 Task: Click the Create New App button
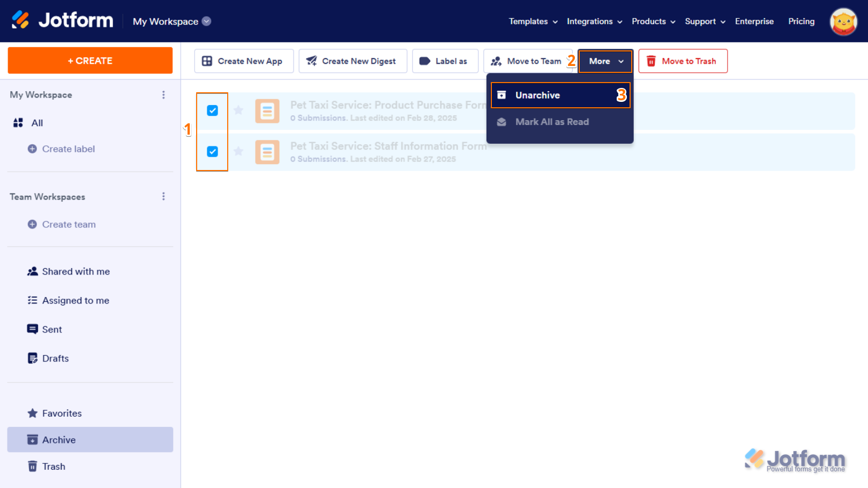coord(244,61)
